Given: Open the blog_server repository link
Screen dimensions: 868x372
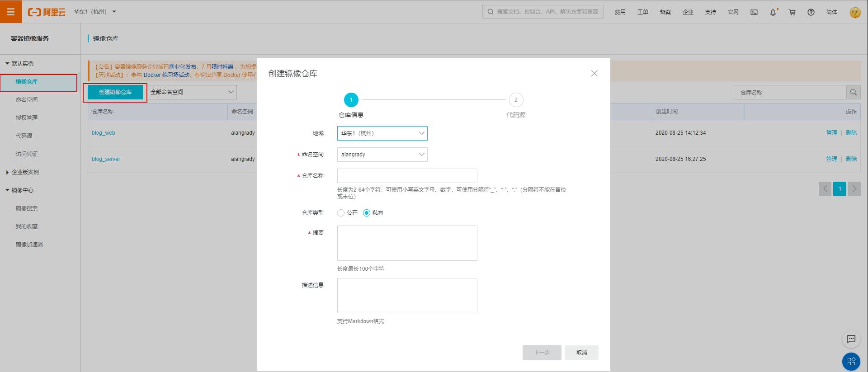Looking at the screenshot, I should point(106,159).
